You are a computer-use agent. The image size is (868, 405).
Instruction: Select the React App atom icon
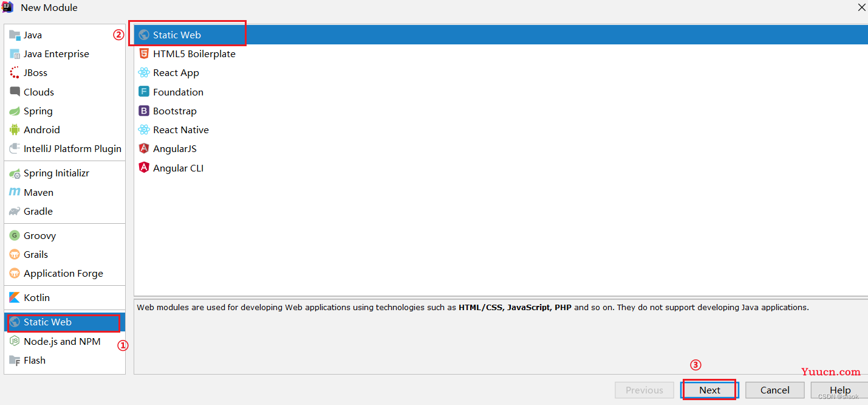point(144,72)
